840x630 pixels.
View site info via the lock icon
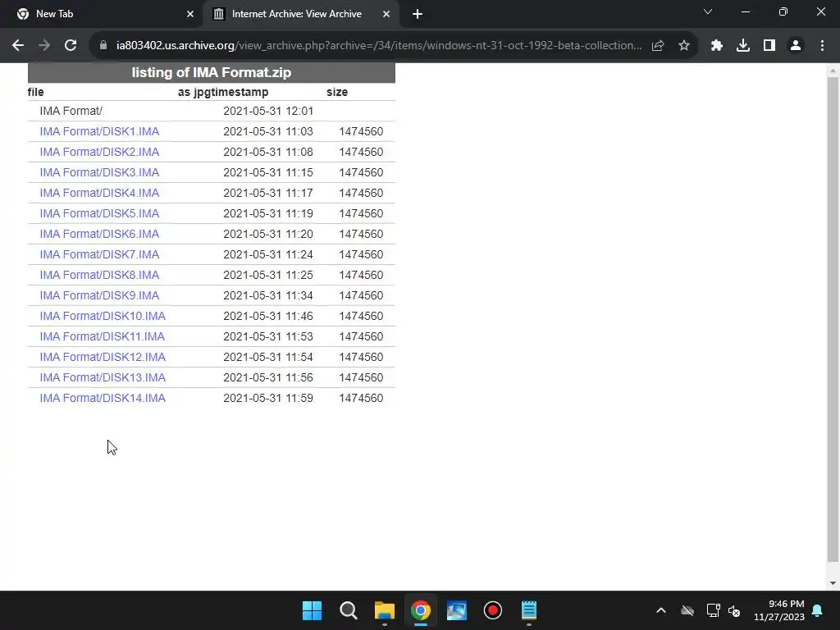(103, 46)
